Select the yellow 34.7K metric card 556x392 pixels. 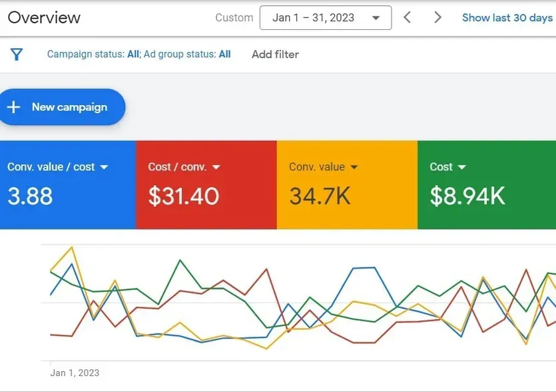[x=347, y=184]
